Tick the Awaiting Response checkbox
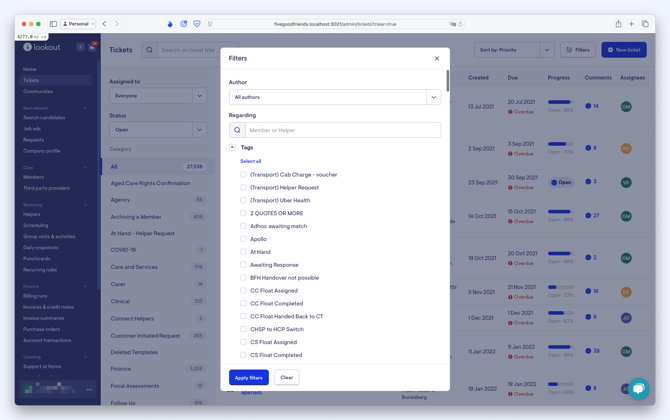Screen dimensions: 670x420 pyautogui.click(x=243, y=265)
